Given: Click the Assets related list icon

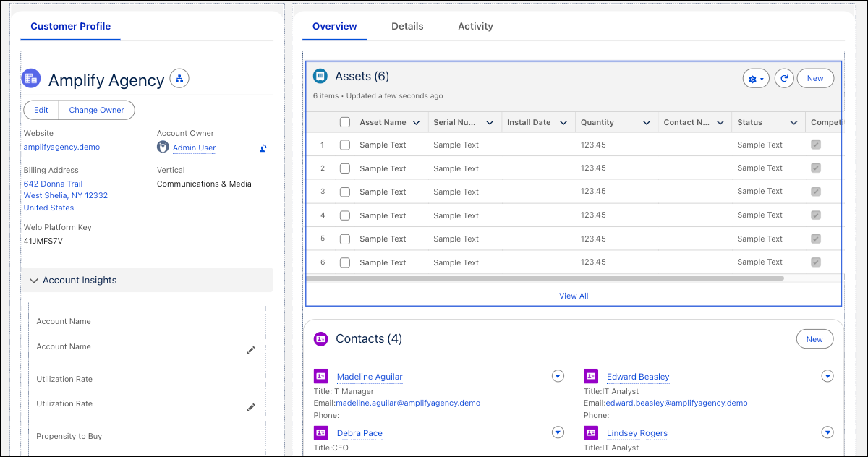Looking at the screenshot, I should click(320, 76).
